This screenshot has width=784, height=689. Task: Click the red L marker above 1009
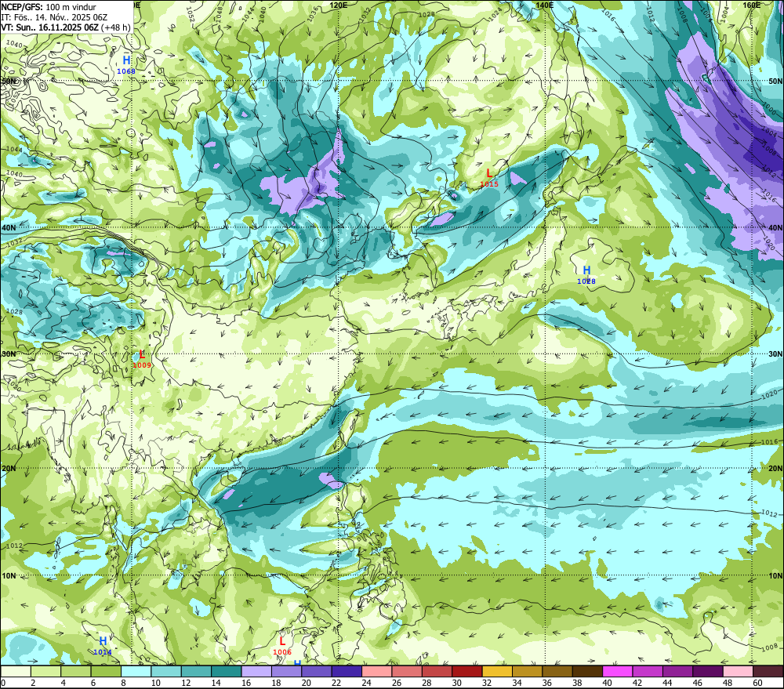[x=142, y=354]
